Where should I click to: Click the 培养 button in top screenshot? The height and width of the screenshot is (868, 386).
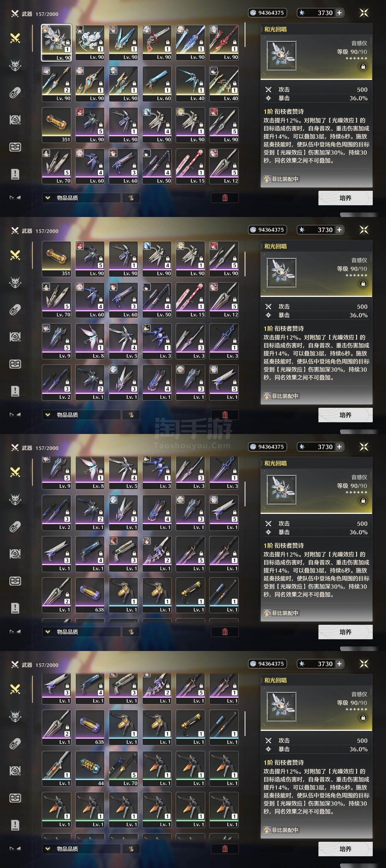(x=345, y=198)
